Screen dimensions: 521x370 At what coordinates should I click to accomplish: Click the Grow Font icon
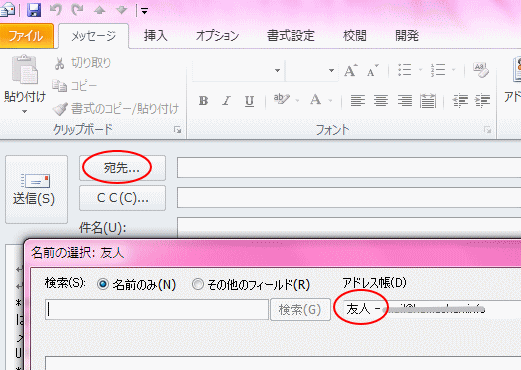pos(350,70)
